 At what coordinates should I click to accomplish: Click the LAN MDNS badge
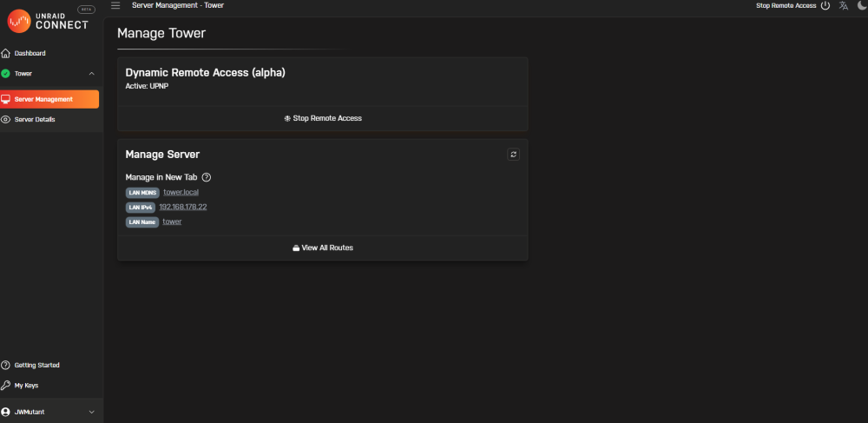point(143,193)
